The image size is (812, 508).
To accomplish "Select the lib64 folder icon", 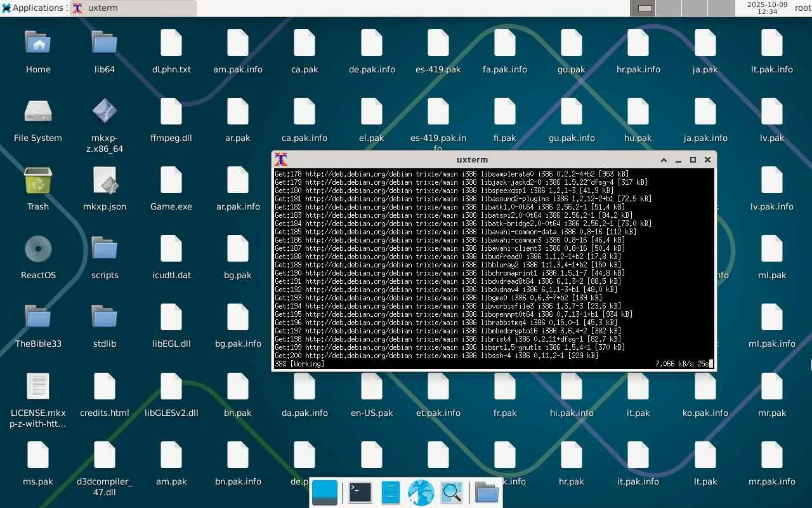I will click(105, 43).
